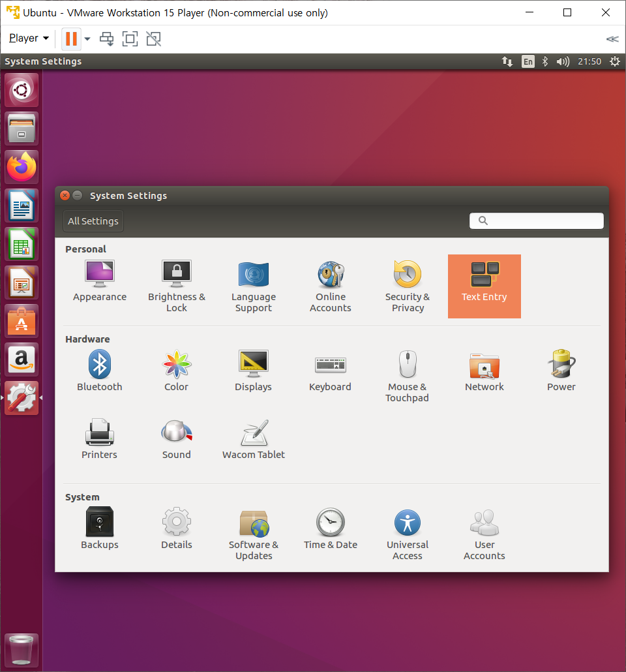626x672 pixels.
Task: Launch LibreOffice Writer from the dock
Action: [22, 206]
